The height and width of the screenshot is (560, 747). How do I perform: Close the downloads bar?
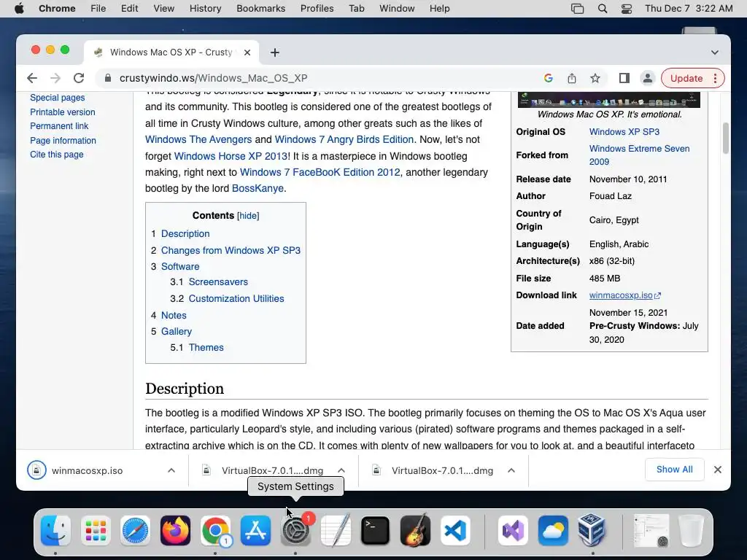tap(718, 470)
